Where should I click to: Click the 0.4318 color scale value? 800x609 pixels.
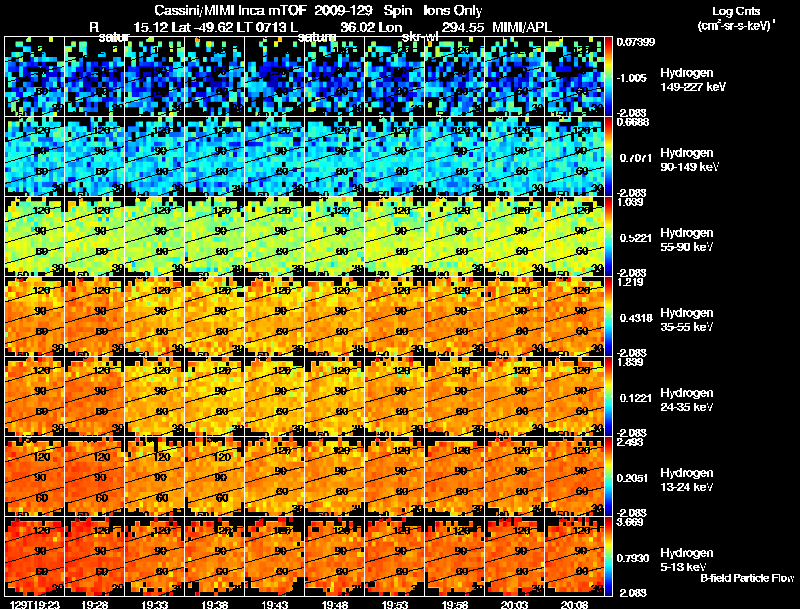tap(635, 318)
